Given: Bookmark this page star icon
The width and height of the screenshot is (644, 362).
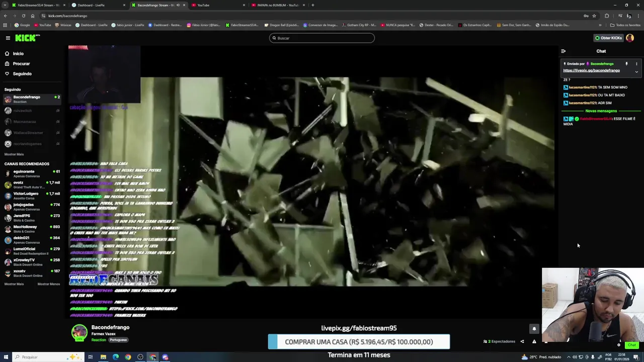Looking at the screenshot, I should (x=594, y=16).
